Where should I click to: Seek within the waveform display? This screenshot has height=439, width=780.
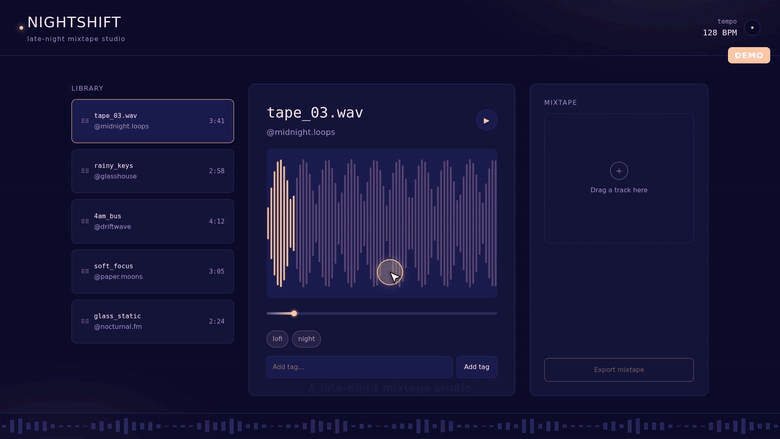382,223
